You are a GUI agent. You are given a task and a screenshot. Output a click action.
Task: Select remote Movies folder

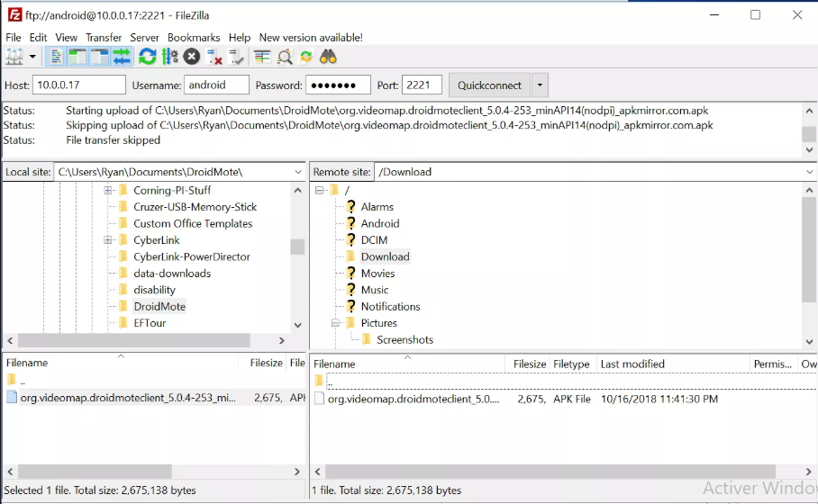377,274
